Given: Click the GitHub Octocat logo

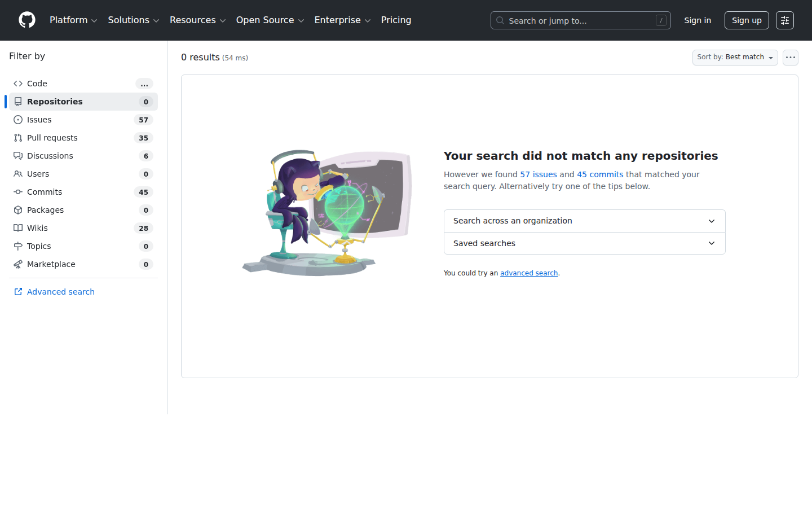Looking at the screenshot, I should [27, 20].
